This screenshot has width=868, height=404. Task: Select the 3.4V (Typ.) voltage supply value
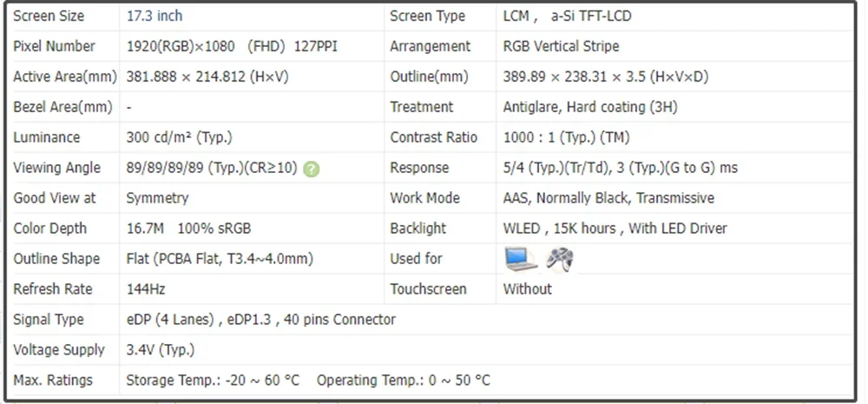coord(161,350)
